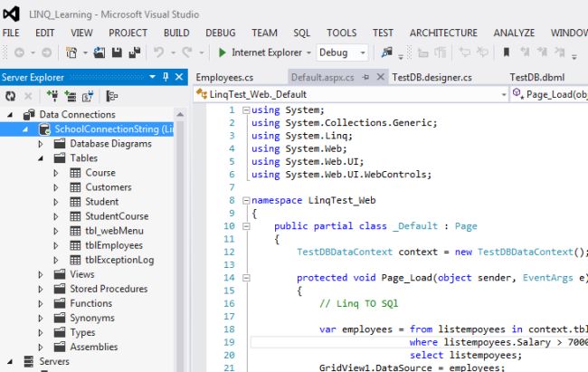The height and width of the screenshot is (372, 588).
Task: Click the Visual Studio logo icon
Action: pos(11,14)
